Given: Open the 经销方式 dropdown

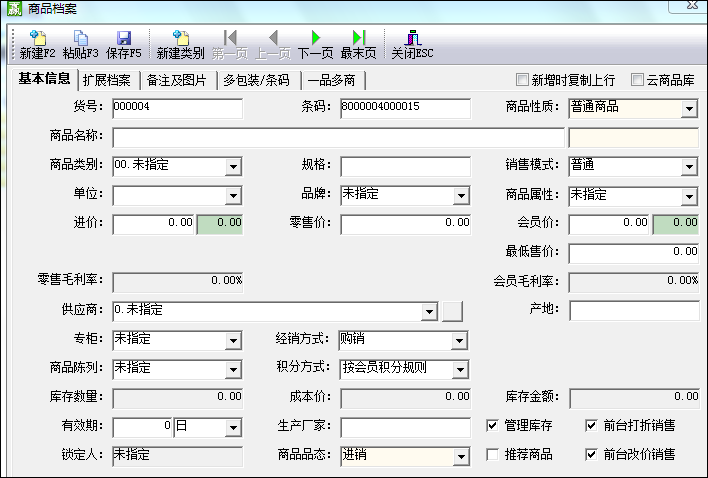Looking at the screenshot, I should coord(460,341).
